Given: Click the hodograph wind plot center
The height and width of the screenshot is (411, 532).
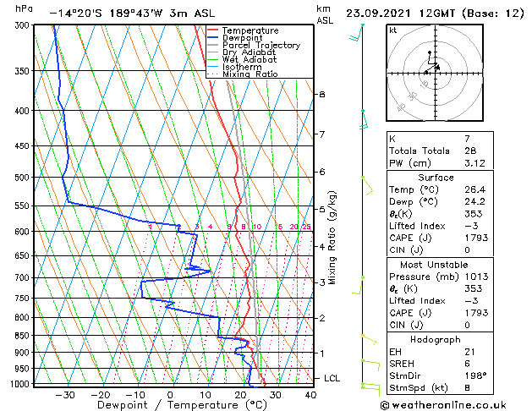Looking at the screenshot, I should point(436,73).
